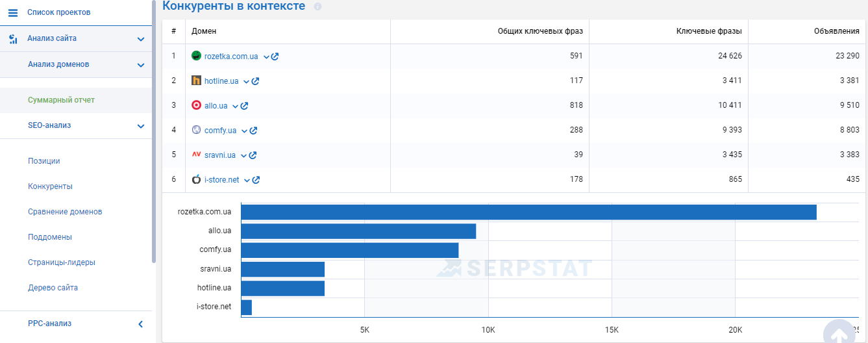Click the 818 common phrases value

[x=575, y=105]
